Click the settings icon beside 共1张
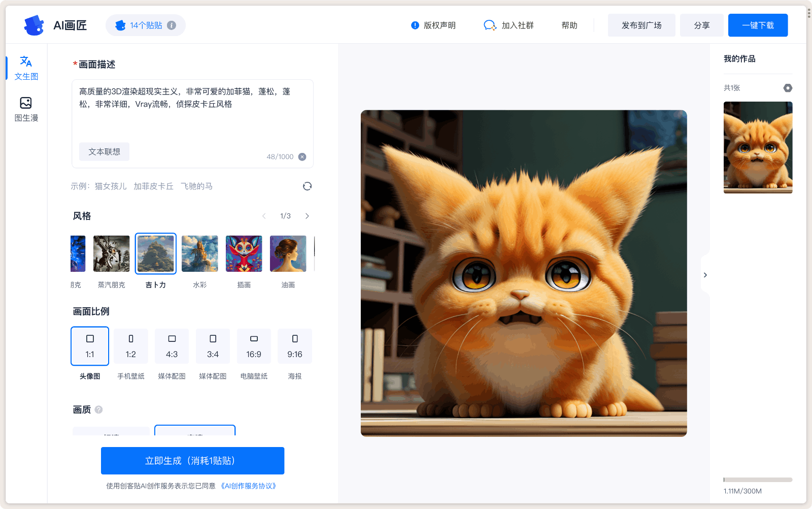The image size is (812, 509). (788, 88)
